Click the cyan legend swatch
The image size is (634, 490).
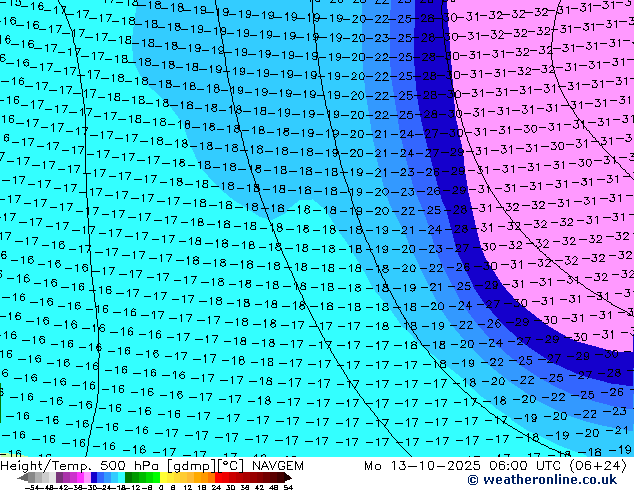(121, 477)
